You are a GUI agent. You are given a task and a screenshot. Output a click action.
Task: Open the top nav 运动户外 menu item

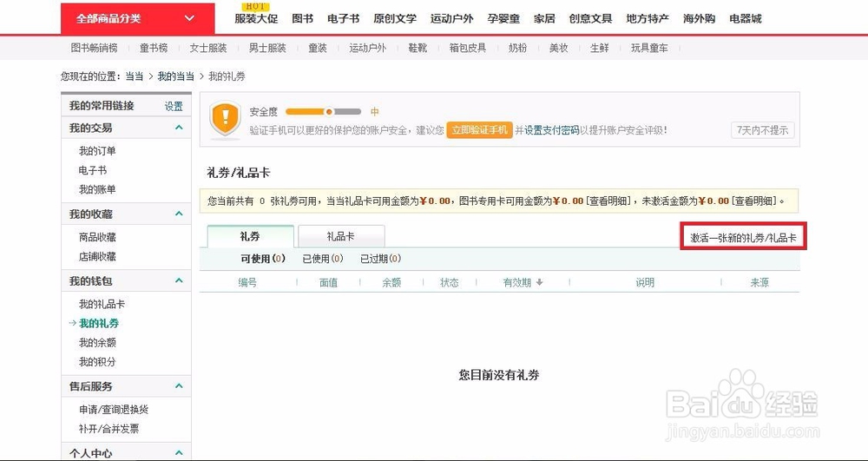click(451, 19)
